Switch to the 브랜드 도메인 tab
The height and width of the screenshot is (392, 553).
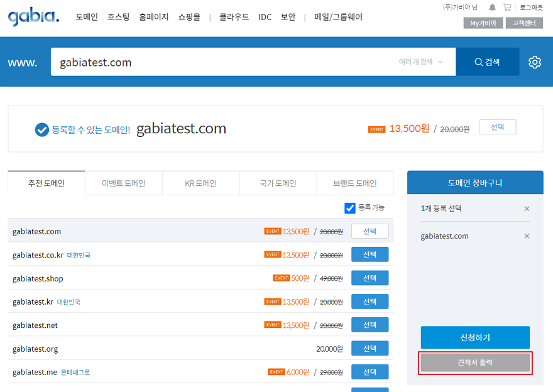click(x=355, y=183)
